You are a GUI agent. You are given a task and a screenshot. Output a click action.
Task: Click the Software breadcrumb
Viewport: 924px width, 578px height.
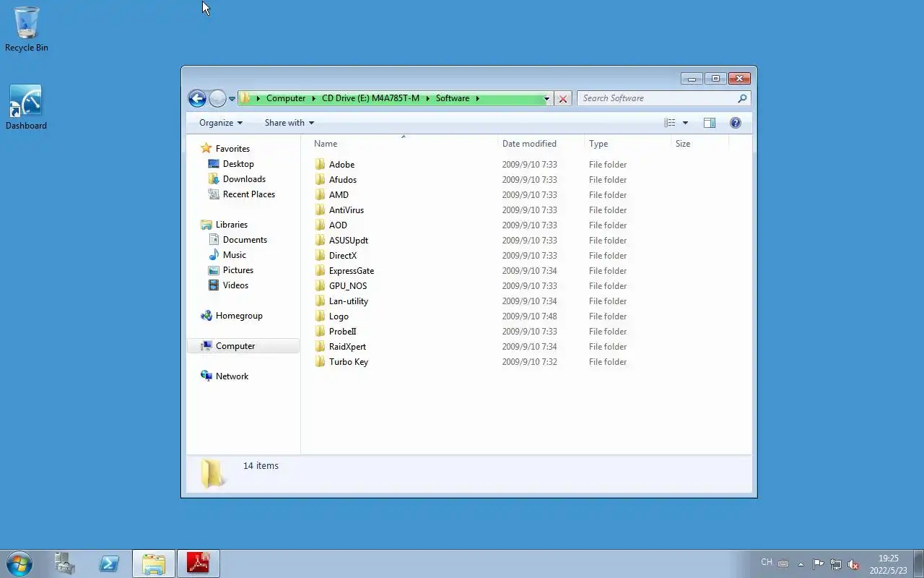click(x=453, y=98)
